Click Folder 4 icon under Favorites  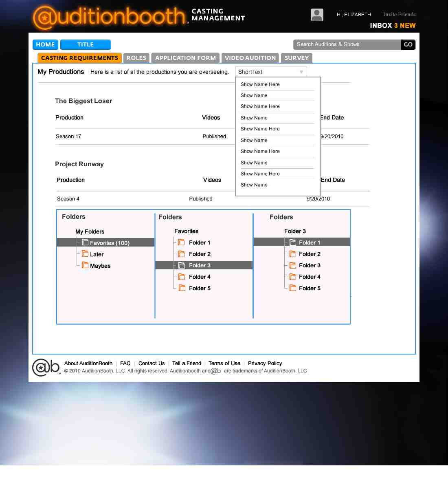coord(182,276)
